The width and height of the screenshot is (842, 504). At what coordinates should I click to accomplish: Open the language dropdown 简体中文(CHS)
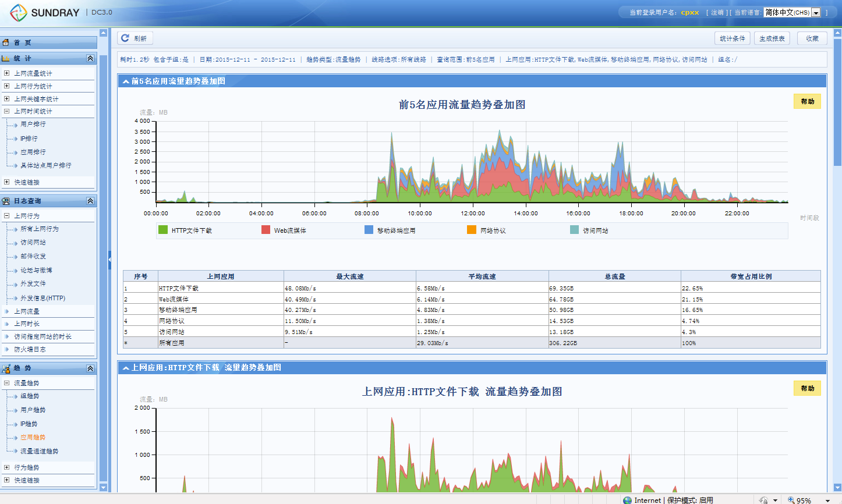point(816,12)
